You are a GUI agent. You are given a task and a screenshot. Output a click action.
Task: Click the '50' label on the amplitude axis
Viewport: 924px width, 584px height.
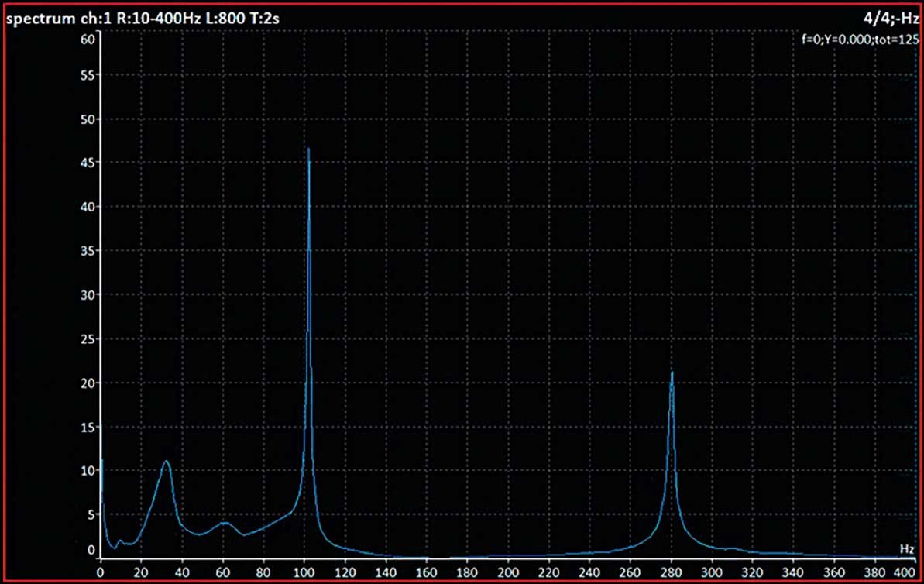coord(88,119)
